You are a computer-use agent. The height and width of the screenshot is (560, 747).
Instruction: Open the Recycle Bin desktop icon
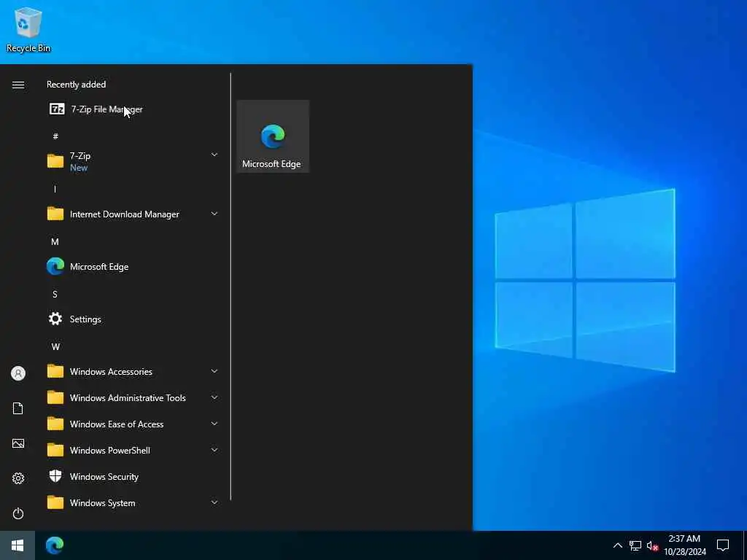point(28,29)
